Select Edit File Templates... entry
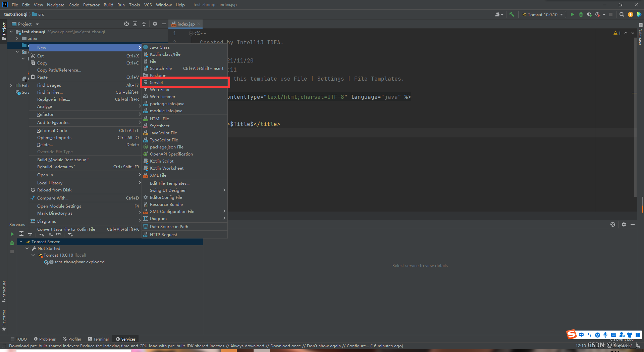 [x=184, y=183]
